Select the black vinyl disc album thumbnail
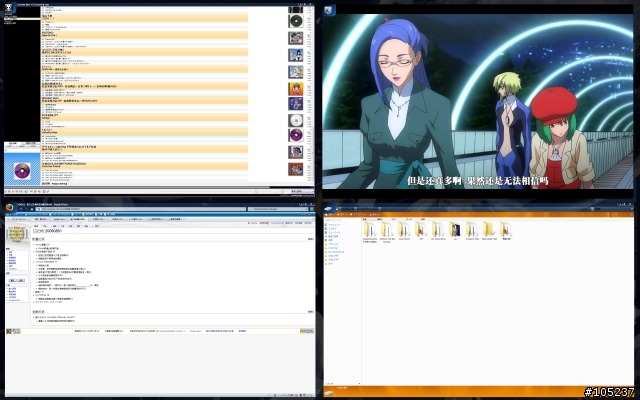Image resolution: width=640 pixels, height=400 pixels. (296, 21)
